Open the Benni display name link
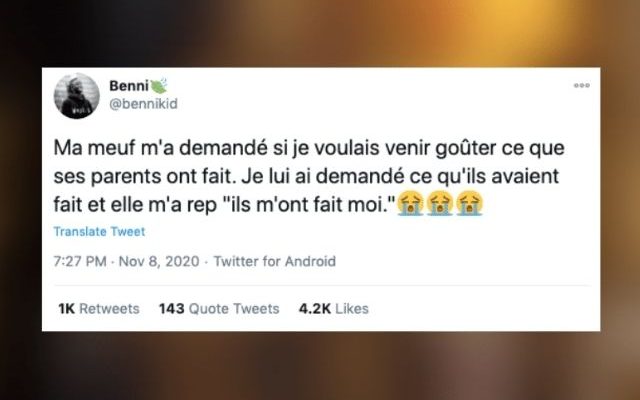Screen dimensions: 640x400 [x=129, y=86]
